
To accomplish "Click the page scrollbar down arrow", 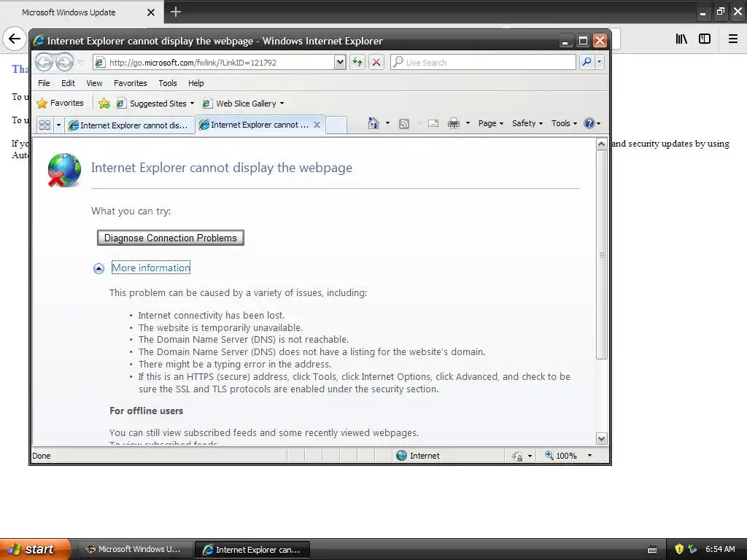I will 601,438.
